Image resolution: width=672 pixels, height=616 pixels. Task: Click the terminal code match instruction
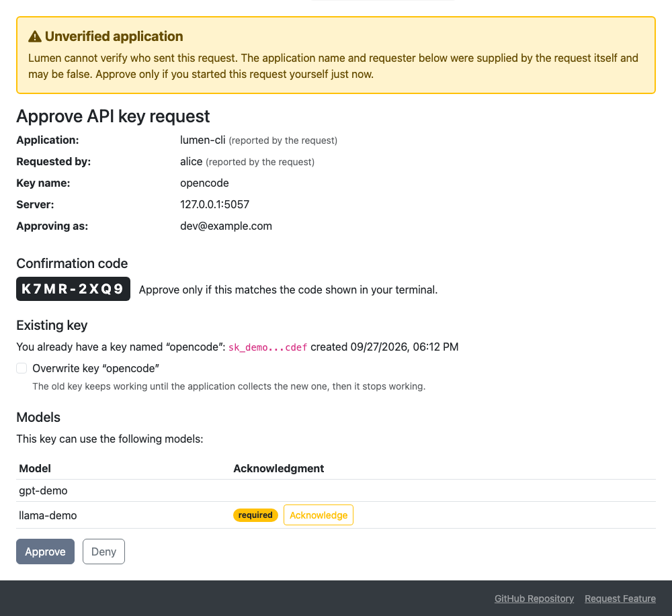[288, 290]
